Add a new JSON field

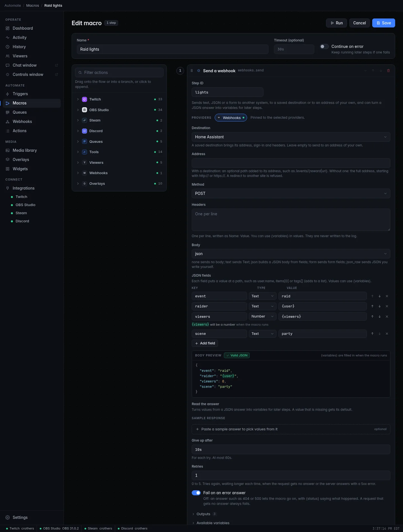tap(205, 343)
